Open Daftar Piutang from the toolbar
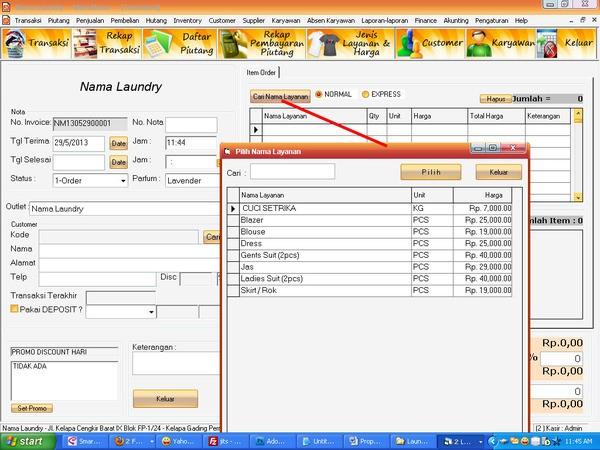Screen dimensions: 600x450 pyautogui.click(x=180, y=44)
